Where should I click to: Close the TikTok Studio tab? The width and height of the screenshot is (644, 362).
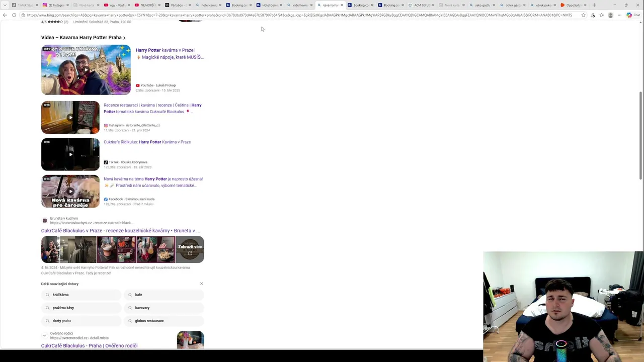(37, 5)
